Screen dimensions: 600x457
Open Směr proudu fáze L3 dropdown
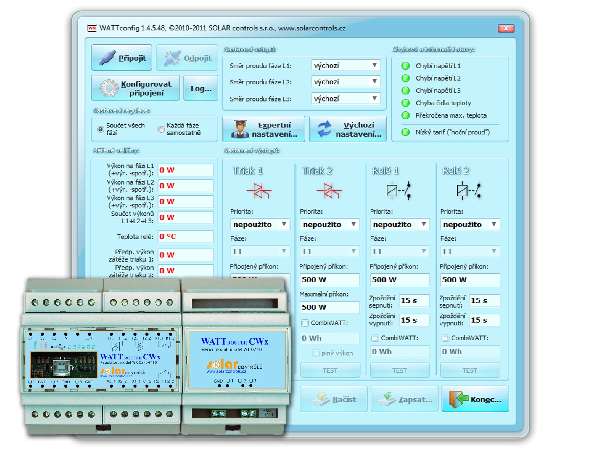coord(345,99)
